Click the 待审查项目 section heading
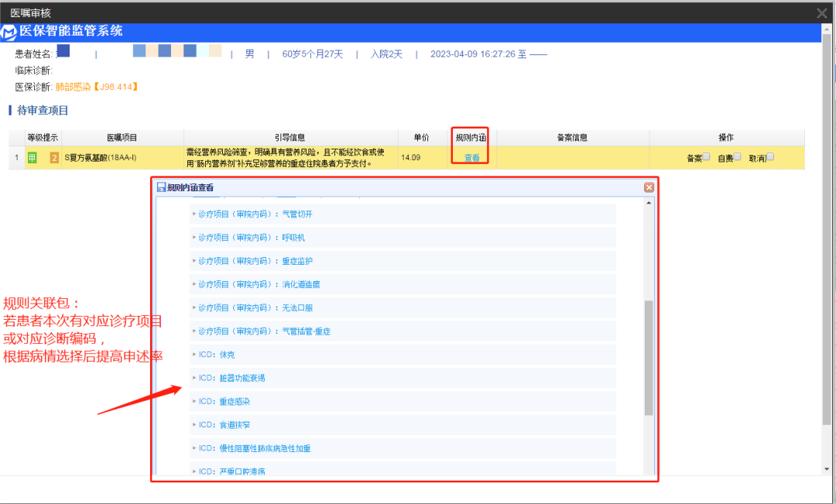836x504 pixels. point(43,111)
